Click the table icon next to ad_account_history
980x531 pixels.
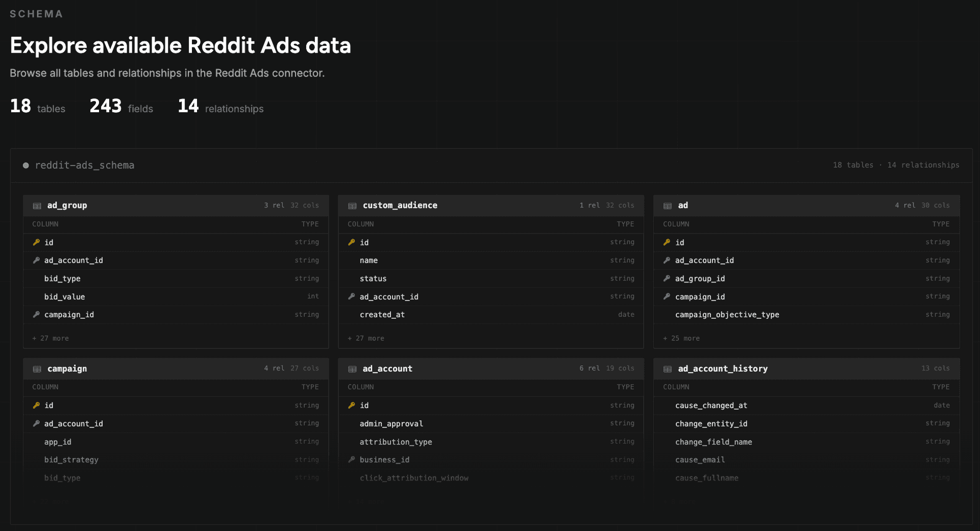[668, 368]
